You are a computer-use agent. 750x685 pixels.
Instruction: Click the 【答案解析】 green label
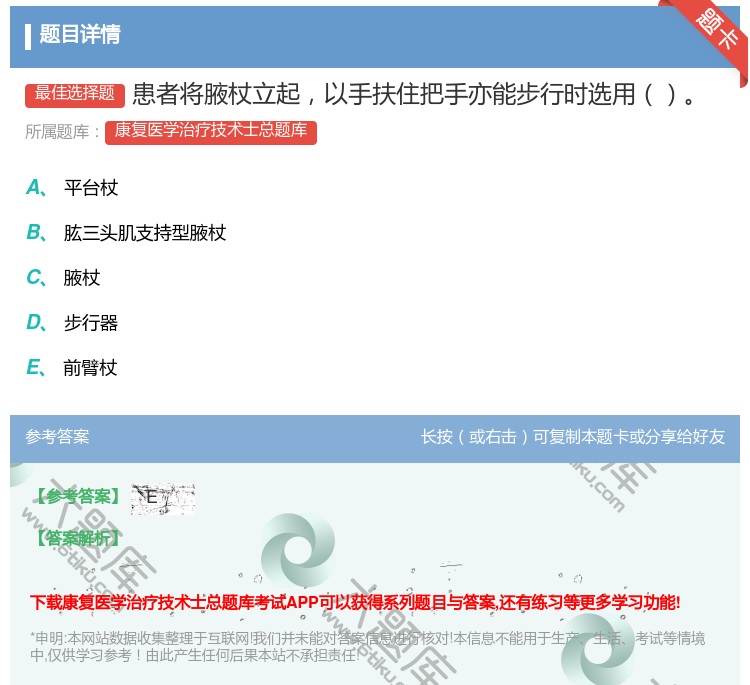pos(78,539)
